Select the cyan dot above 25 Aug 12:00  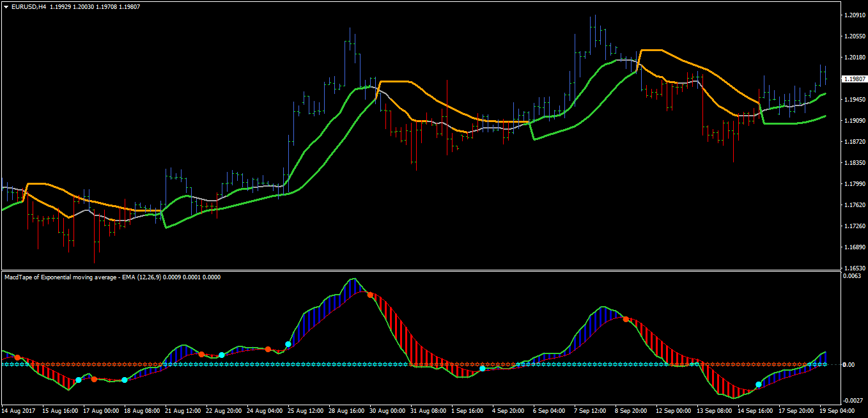coord(288,344)
